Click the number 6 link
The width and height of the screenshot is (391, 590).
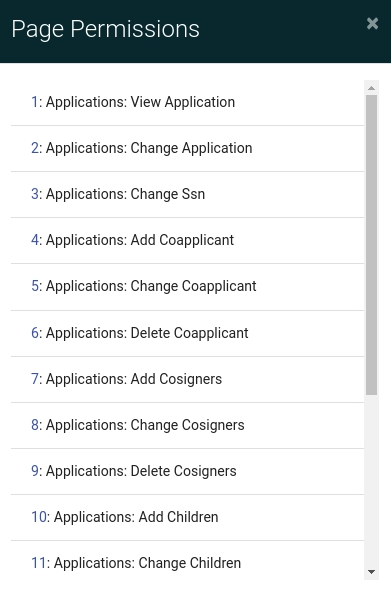35,333
